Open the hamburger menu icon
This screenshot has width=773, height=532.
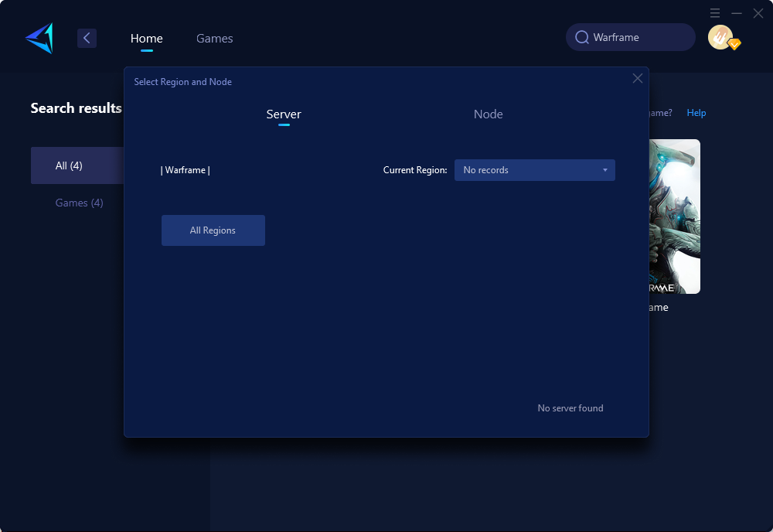[715, 13]
